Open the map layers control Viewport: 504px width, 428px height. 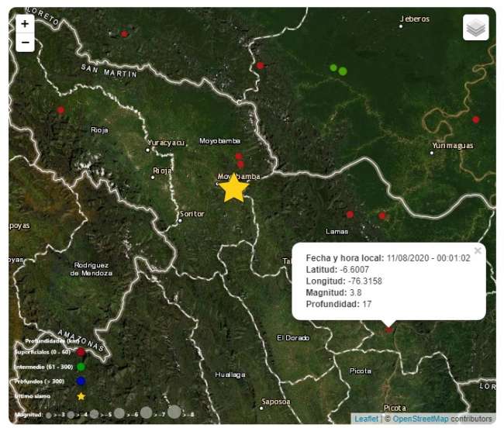pyautogui.click(x=475, y=27)
